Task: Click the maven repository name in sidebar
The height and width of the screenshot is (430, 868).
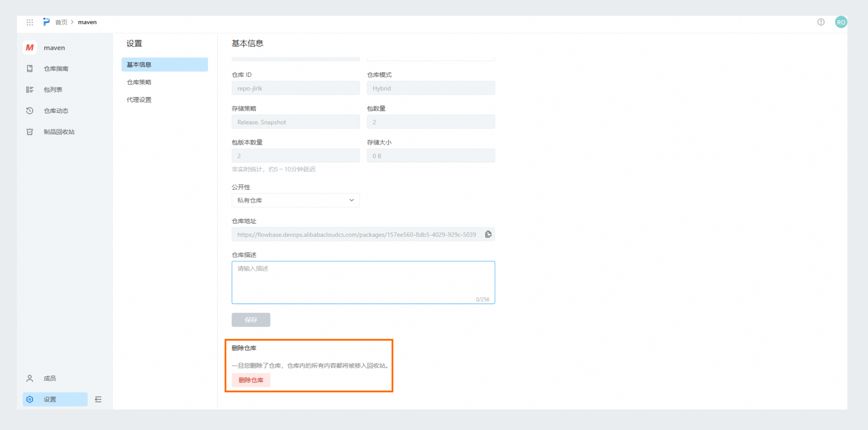Action: click(x=54, y=48)
